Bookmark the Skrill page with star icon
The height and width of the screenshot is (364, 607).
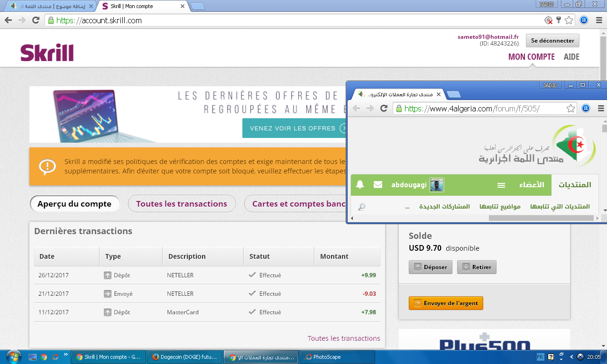point(569,20)
